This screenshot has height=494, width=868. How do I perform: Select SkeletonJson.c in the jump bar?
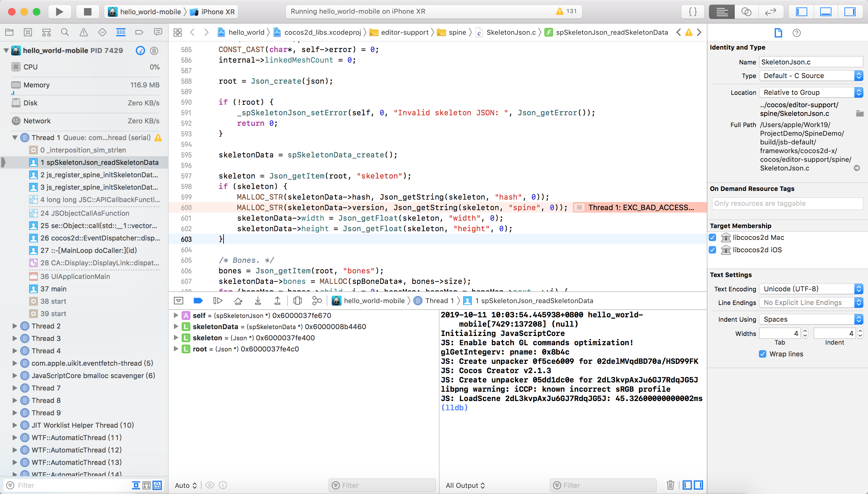point(511,32)
